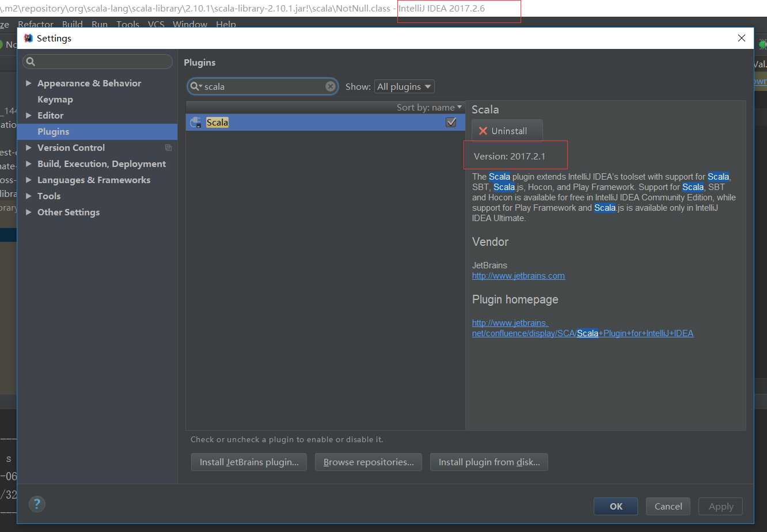Open the Sort by name dropdown
This screenshot has height=532, width=767.
[x=429, y=108]
